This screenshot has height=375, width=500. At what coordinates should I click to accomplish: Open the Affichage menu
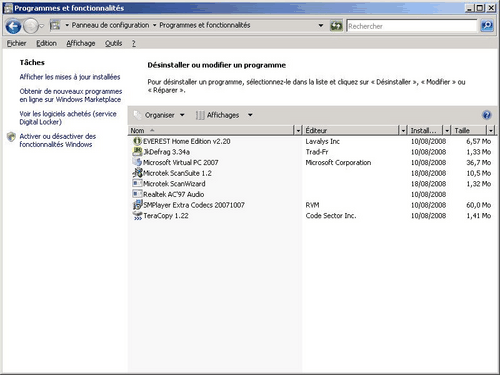coord(81,43)
